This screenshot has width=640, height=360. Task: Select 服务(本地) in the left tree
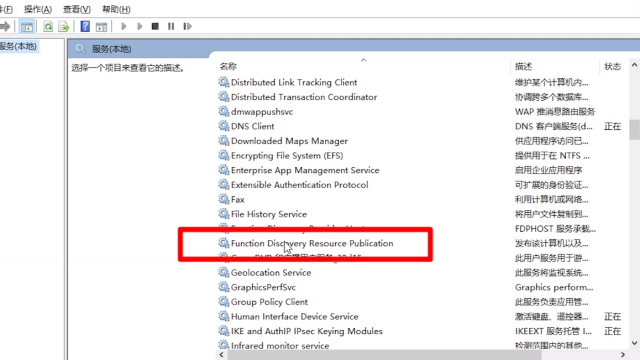click(x=18, y=47)
